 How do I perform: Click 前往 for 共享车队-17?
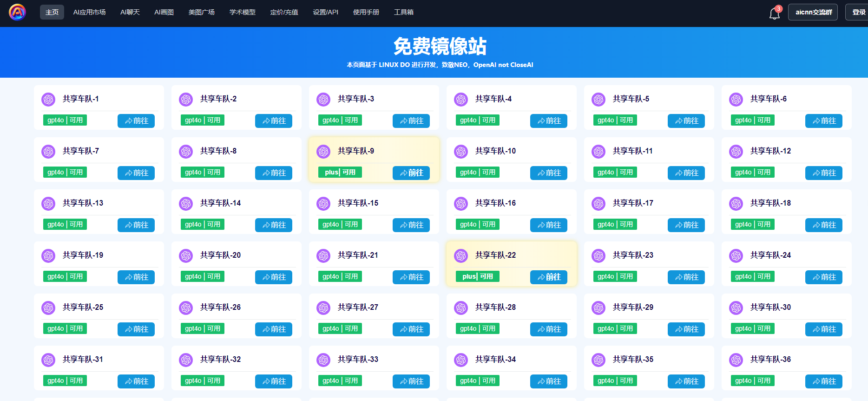[686, 225]
